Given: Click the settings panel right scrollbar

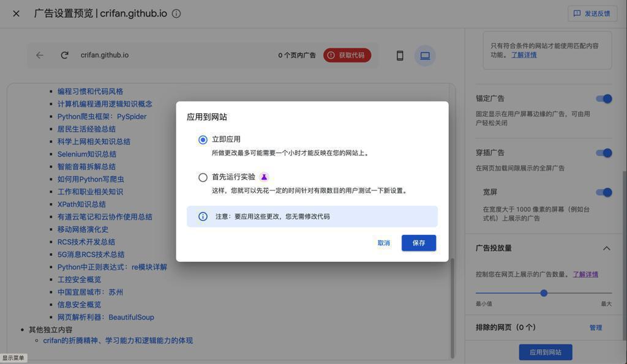Looking at the screenshot, I should pos(625,256).
